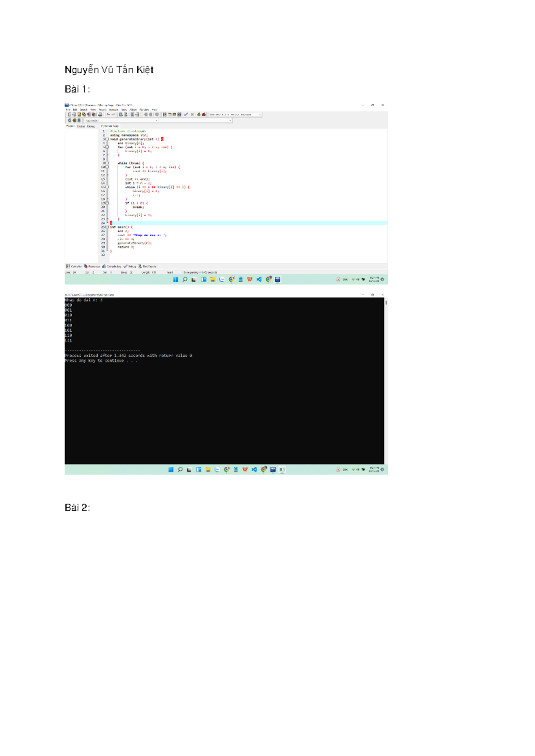Viewport: 535px width, 756px height.
Task: Click the purple checkmark syntax check icon
Action: pos(186,115)
